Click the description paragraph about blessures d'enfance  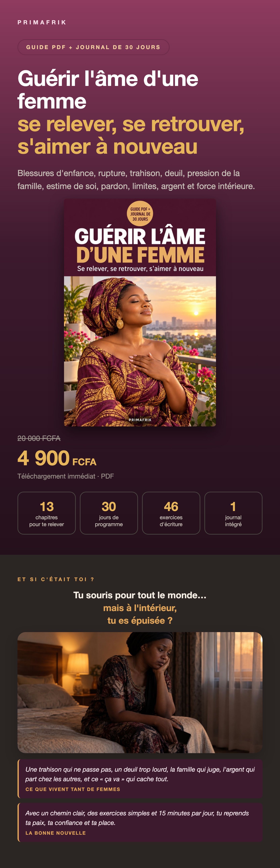pyautogui.click(x=136, y=180)
